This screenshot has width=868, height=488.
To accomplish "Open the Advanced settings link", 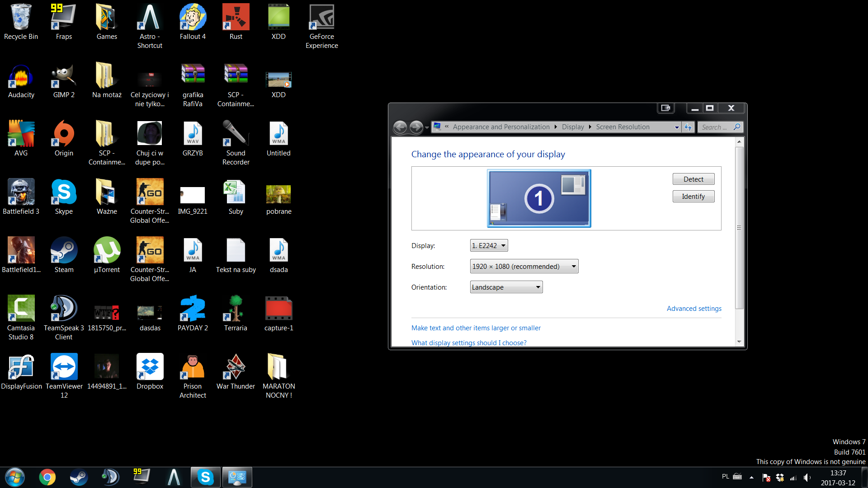I will pyautogui.click(x=693, y=309).
